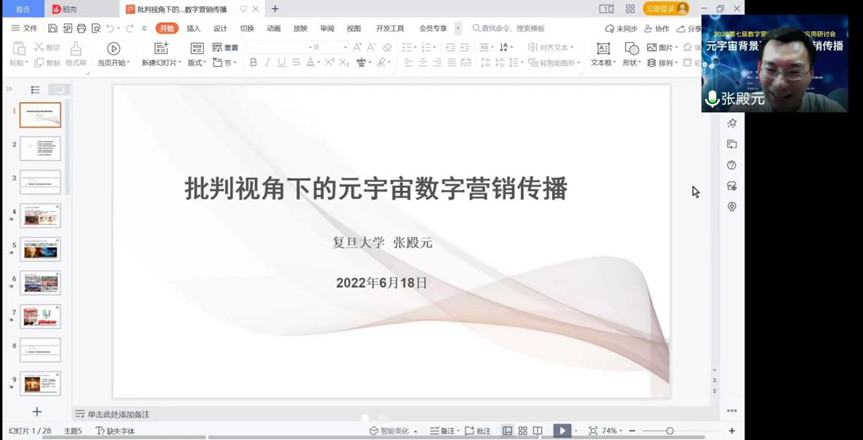The image size is (863, 440).
Task: Click the orange login (立即登录) button
Action: (666, 9)
